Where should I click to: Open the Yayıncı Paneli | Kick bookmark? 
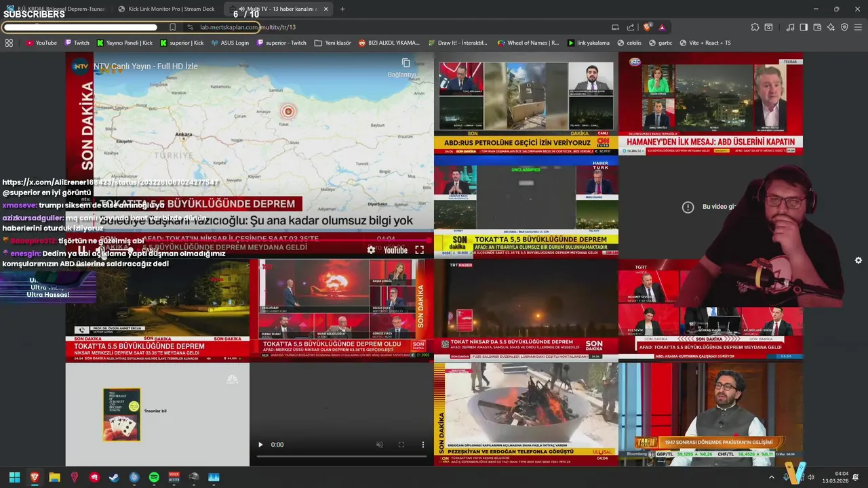pyautogui.click(x=125, y=43)
